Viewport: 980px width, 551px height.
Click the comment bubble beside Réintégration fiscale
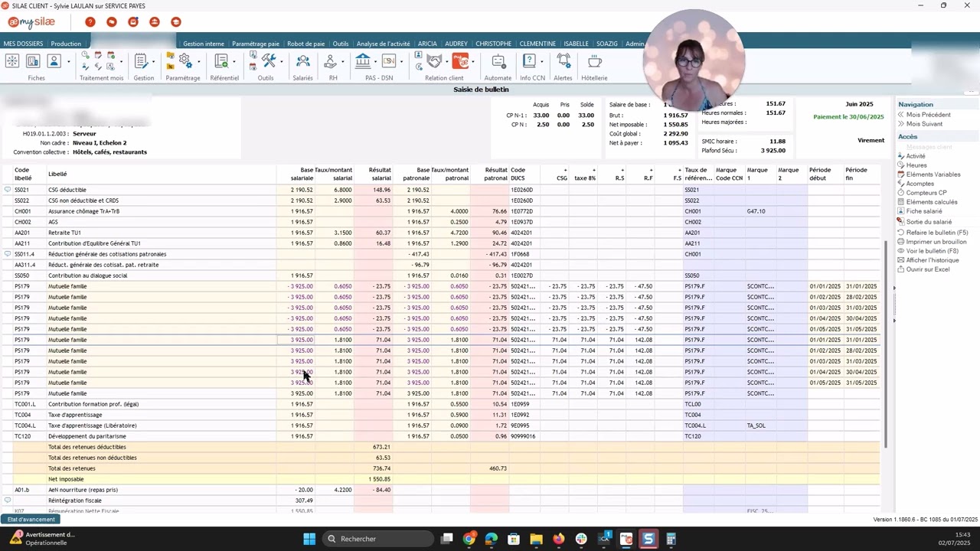[x=8, y=500]
